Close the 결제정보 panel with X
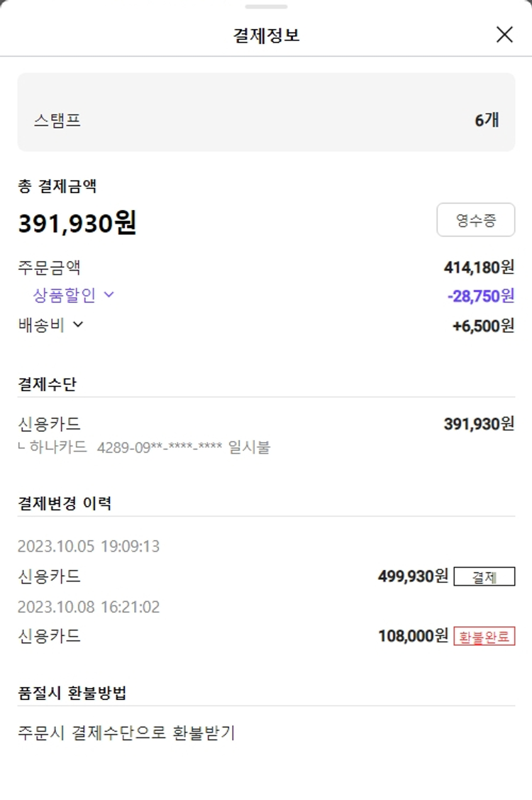The width and height of the screenshot is (532, 800). point(504,34)
